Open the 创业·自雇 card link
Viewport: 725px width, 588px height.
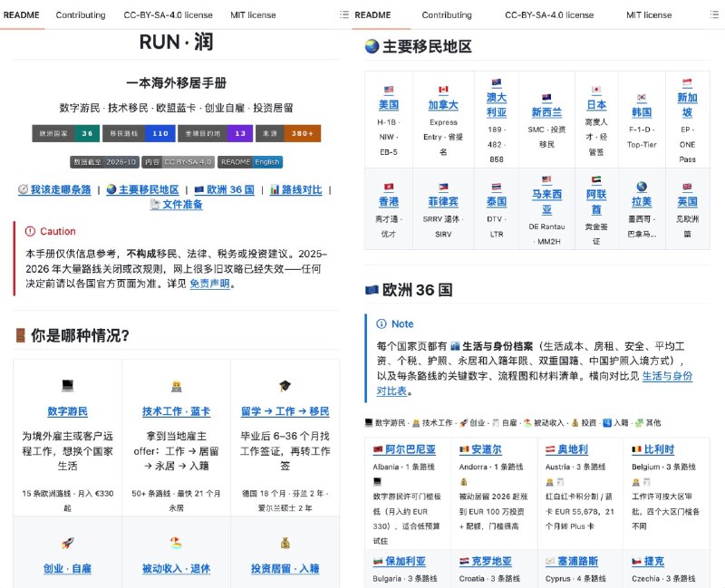(67, 569)
